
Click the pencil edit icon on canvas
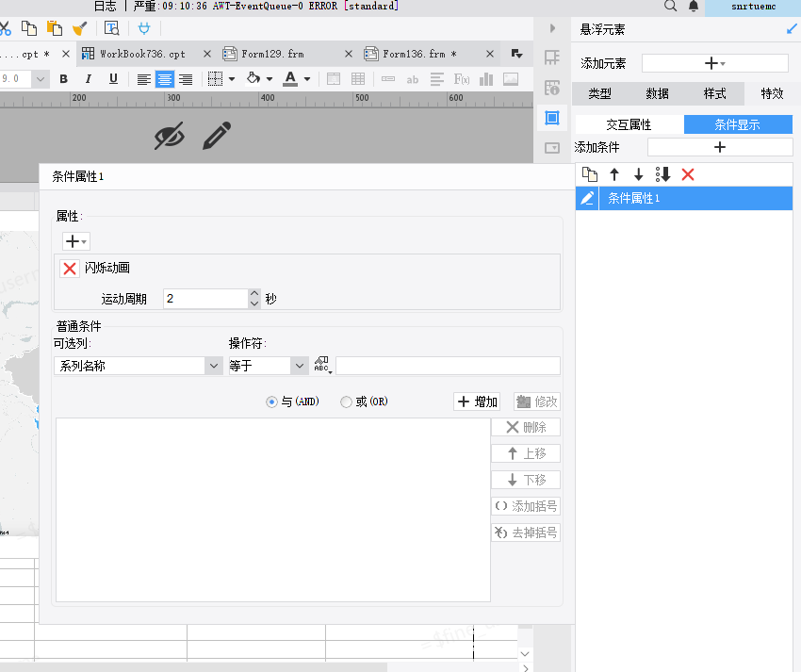coord(217,136)
